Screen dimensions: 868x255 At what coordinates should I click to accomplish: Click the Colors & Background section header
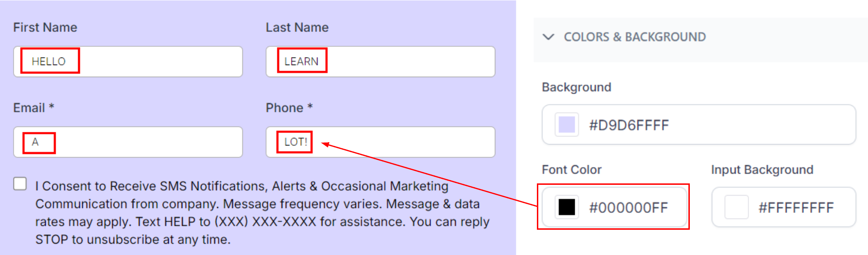pos(635,37)
